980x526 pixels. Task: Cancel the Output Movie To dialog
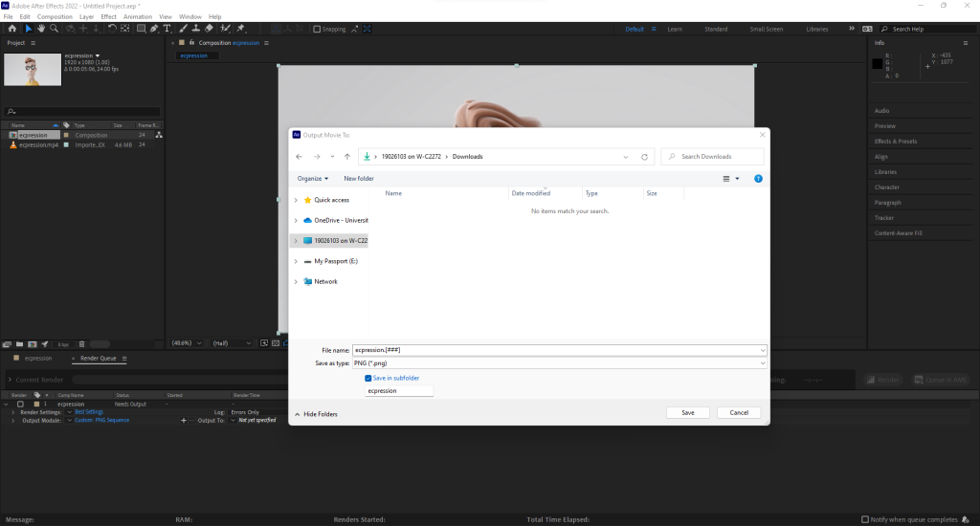pyautogui.click(x=739, y=412)
